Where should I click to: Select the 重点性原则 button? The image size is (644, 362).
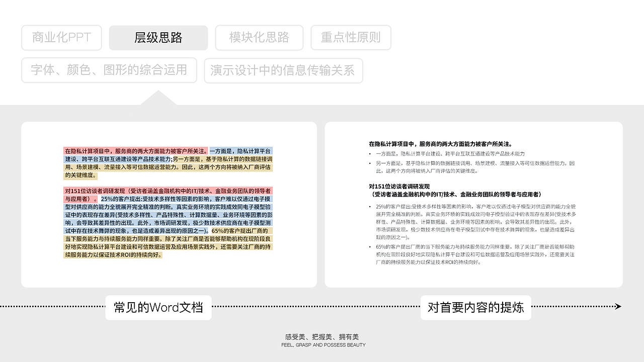[351, 37]
